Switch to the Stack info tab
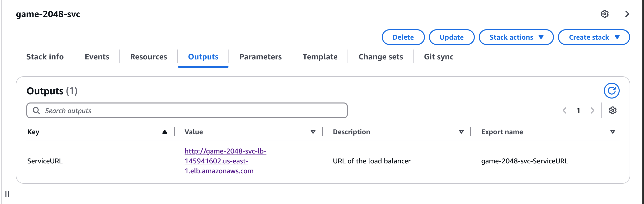The height and width of the screenshot is (204, 644). point(45,57)
